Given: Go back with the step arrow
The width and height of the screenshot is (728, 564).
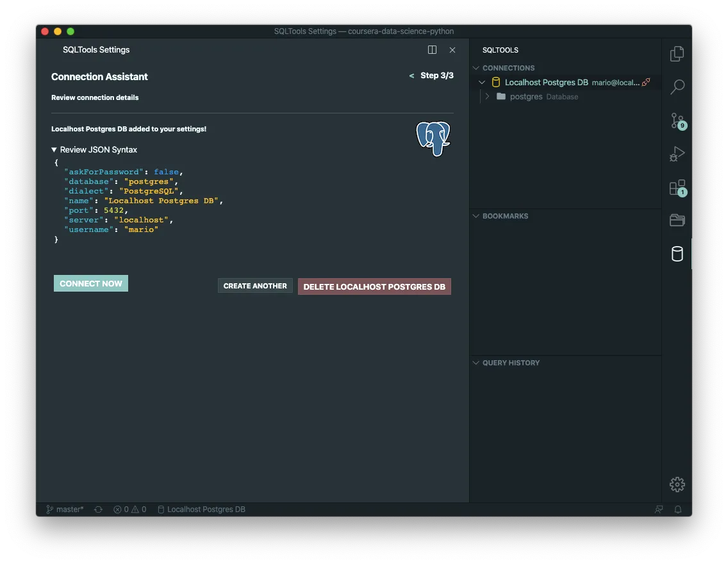Looking at the screenshot, I should tap(411, 76).
